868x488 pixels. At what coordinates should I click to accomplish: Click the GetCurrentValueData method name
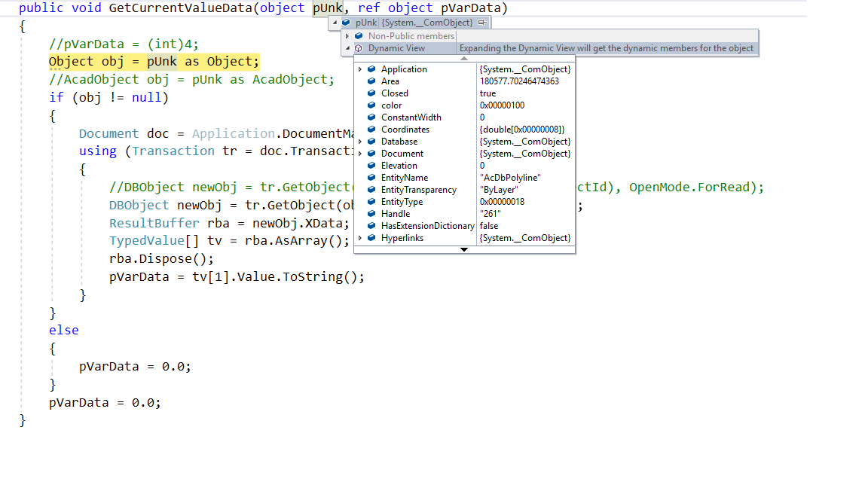181,8
